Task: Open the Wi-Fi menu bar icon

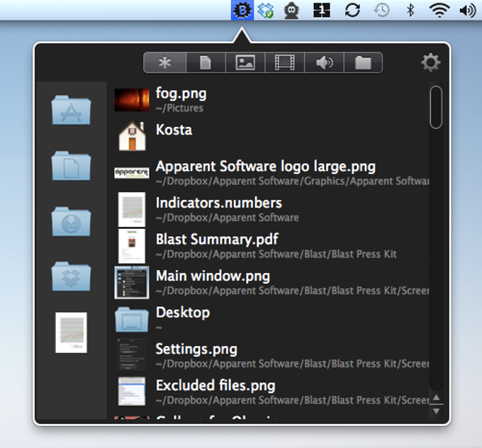Action: click(439, 11)
